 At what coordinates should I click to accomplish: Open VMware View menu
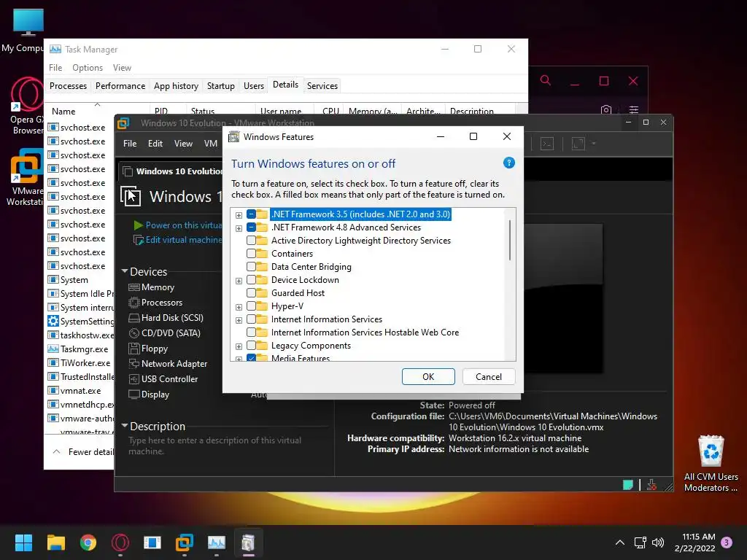coord(183,144)
